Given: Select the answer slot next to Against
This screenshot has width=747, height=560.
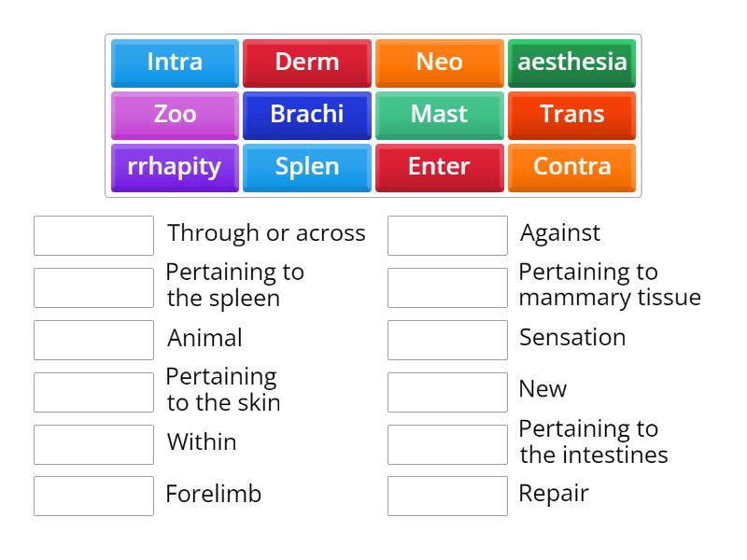Looking at the screenshot, I should coord(447,235).
